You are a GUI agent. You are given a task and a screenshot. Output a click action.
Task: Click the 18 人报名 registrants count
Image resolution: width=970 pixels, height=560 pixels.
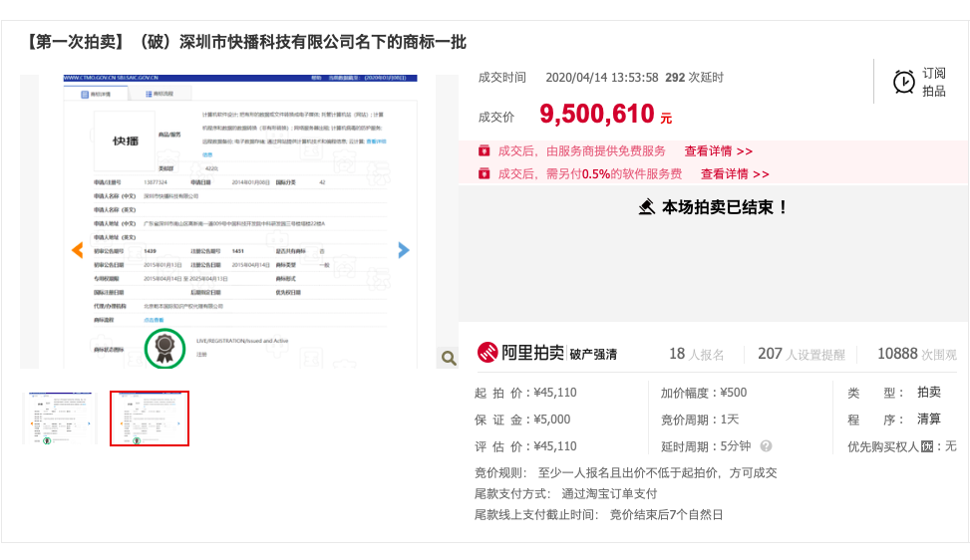pyautogui.click(x=697, y=354)
